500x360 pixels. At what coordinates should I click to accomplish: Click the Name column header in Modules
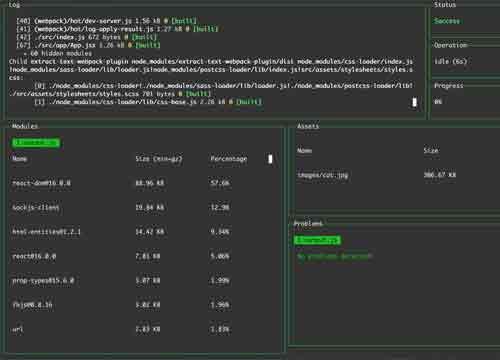pos(20,159)
